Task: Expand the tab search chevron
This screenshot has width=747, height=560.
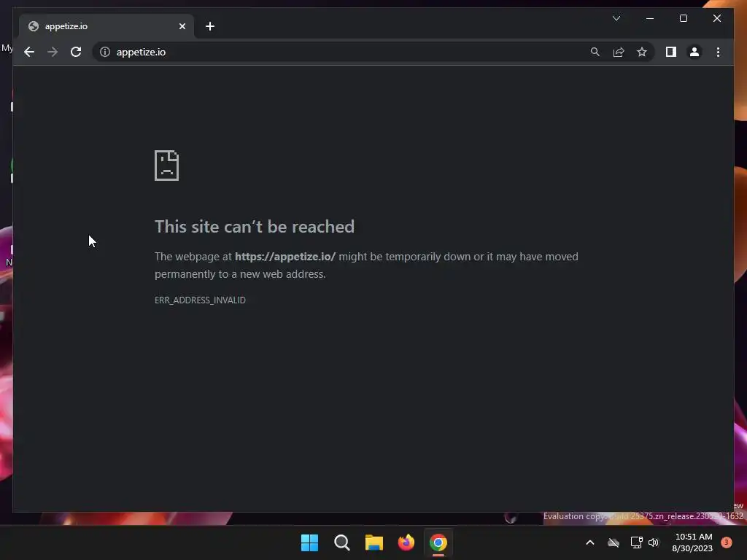Action: 616,18
